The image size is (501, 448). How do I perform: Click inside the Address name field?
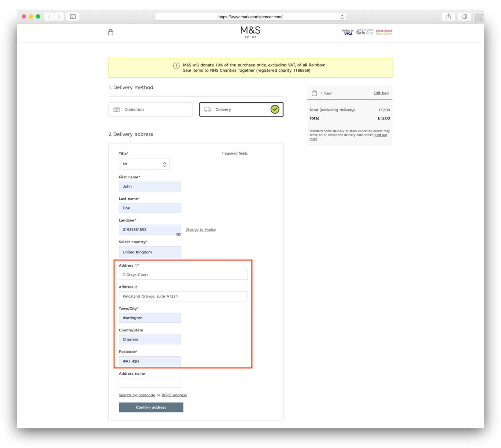point(150,382)
